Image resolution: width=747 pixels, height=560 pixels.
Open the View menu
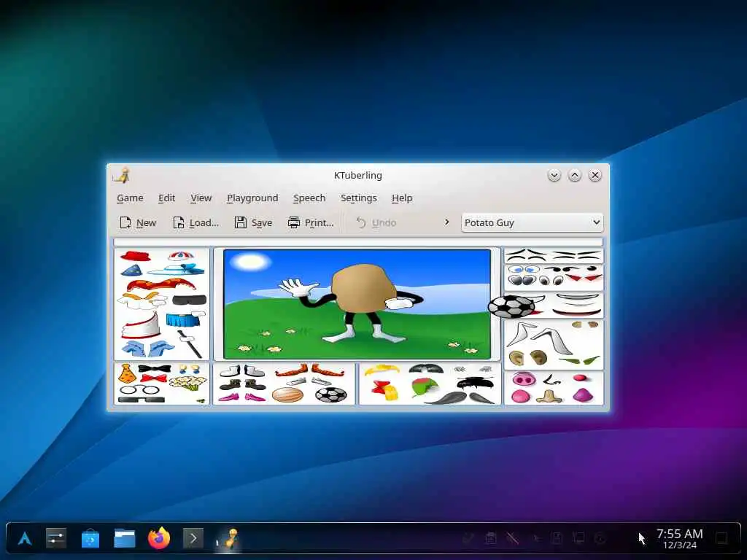[201, 198]
